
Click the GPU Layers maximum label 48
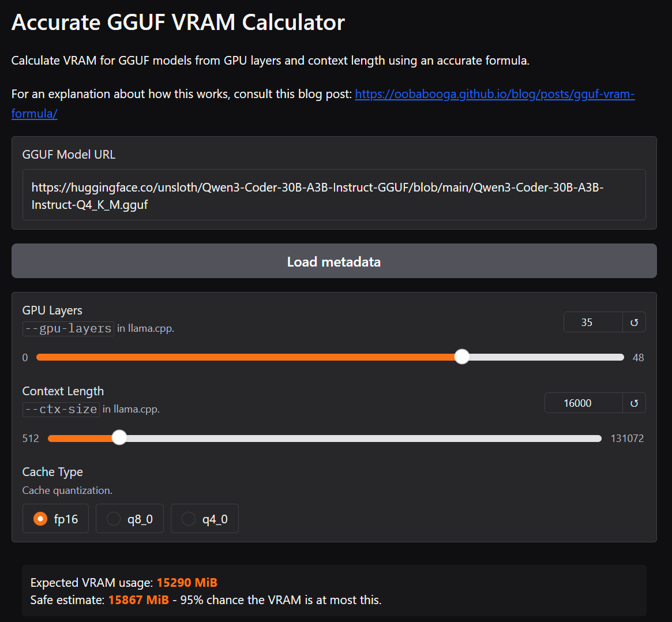[x=638, y=358]
